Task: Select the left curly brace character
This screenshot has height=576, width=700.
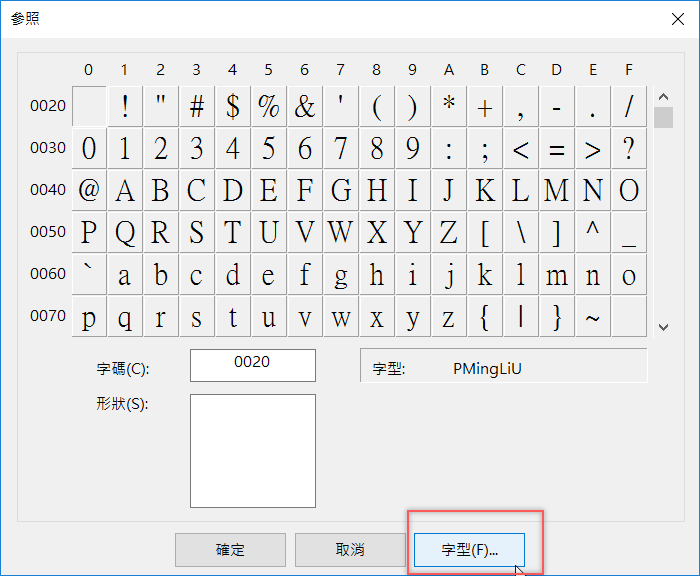Action: click(485, 316)
